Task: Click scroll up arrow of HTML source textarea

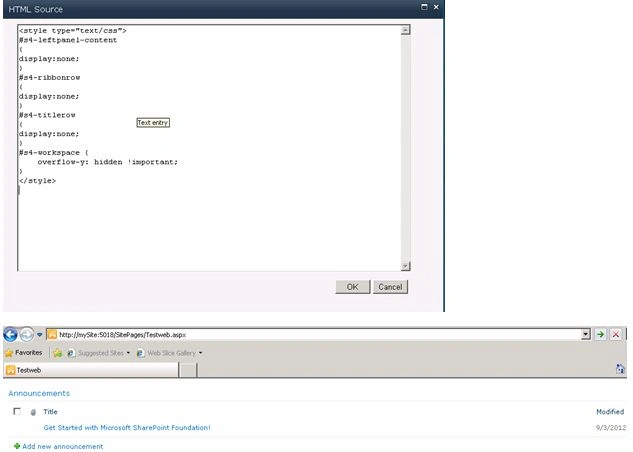Action: click(x=405, y=30)
